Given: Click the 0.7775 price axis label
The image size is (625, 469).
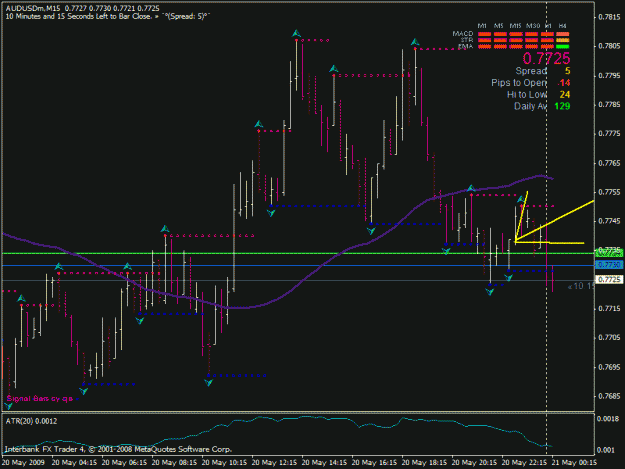Looking at the screenshot, I should [x=609, y=134].
